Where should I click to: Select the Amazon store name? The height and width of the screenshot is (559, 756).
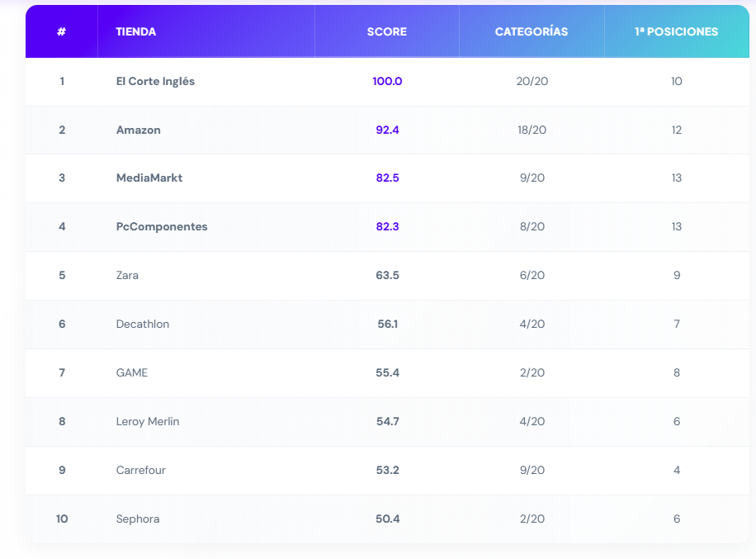(x=139, y=130)
